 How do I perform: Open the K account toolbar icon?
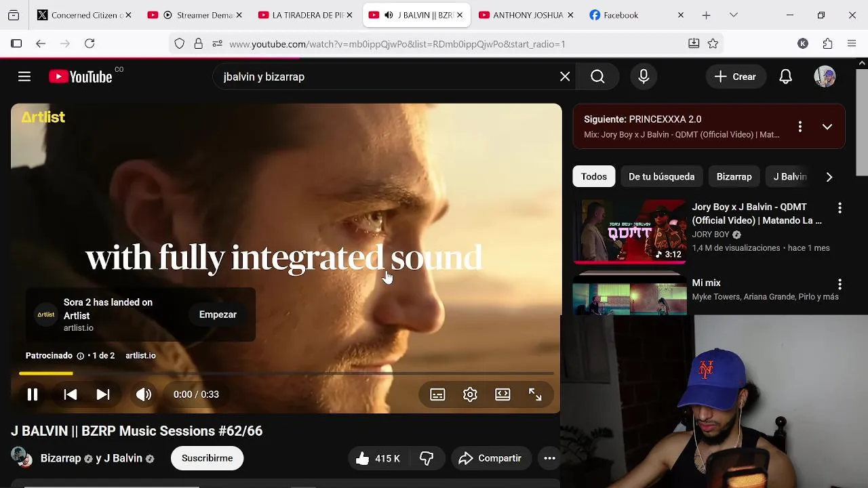[x=803, y=43]
